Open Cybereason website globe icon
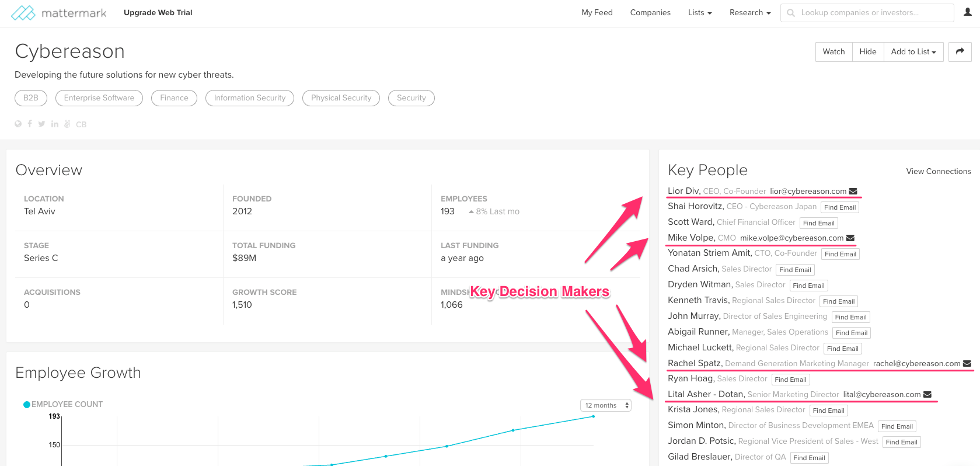The width and height of the screenshot is (980, 466). (18, 124)
